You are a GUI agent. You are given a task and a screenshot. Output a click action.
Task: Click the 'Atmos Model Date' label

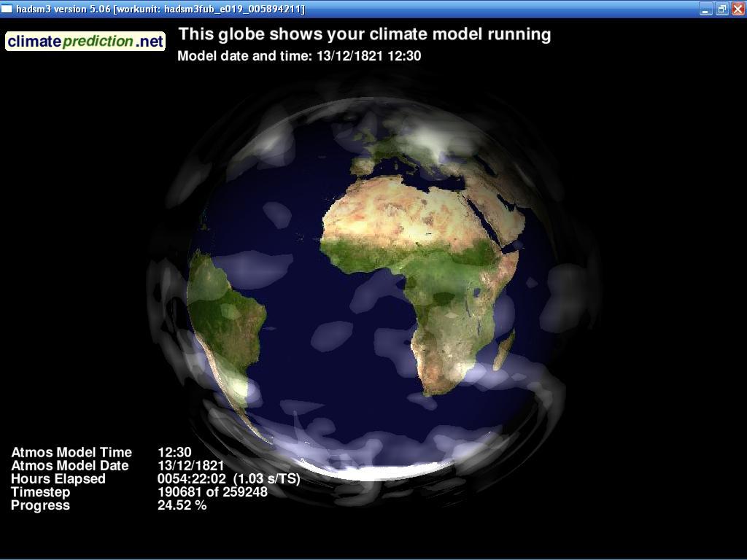(70, 466)
